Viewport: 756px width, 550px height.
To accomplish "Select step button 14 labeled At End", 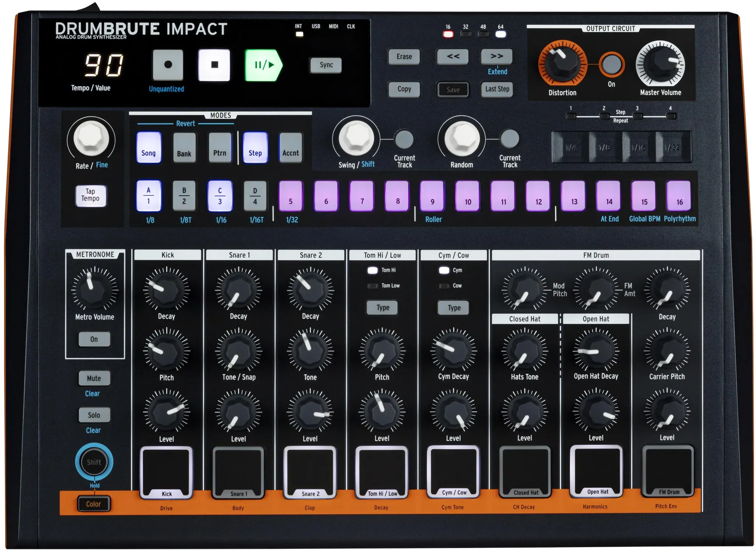I will tap(609, 196).
